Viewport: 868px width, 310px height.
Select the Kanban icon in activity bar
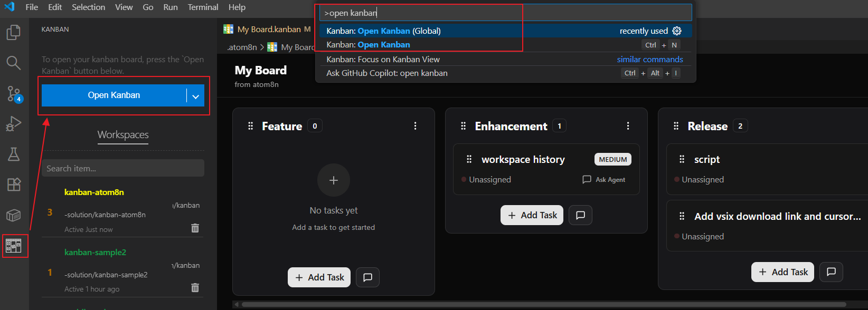pyautogui.click(x=14, y=246)
